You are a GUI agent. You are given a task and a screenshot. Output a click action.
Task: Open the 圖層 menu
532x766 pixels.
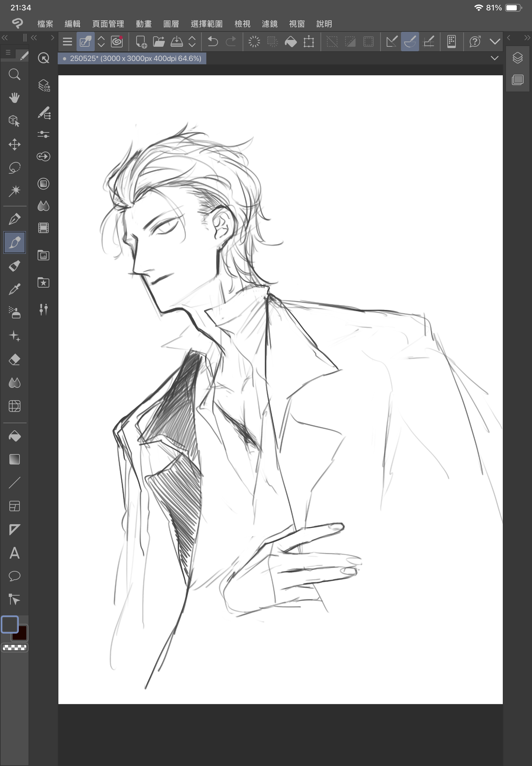(171, 24)
